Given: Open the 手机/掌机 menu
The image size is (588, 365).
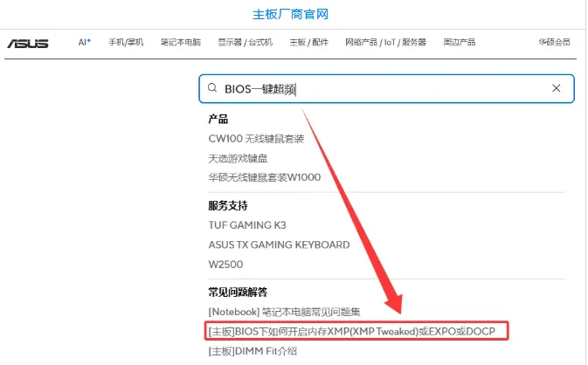Looking at the screenshot, I should [x=126, y=42].
